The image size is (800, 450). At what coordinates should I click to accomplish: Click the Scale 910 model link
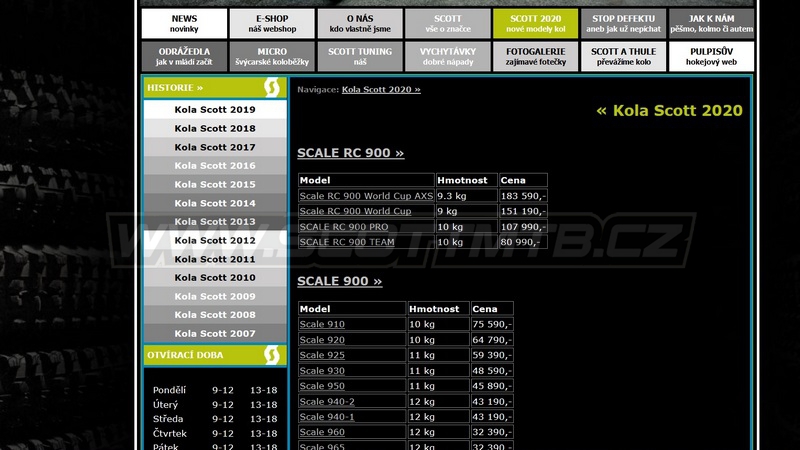[x=322, y=325]
